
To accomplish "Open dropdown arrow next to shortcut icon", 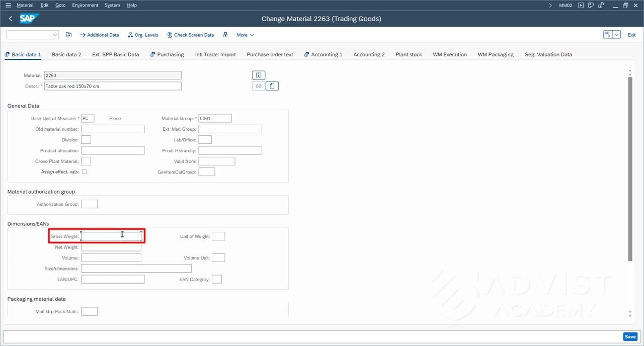I will [617, 35].
